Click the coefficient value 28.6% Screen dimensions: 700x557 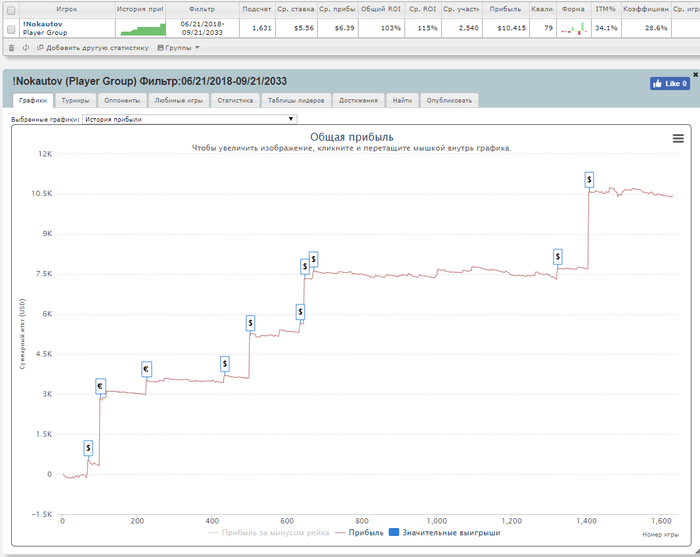point(656,28)
